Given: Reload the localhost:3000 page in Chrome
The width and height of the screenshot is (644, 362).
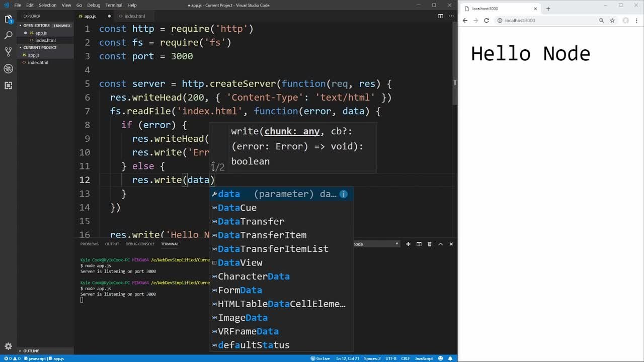Looking at the screenshot, I should 487,21.
